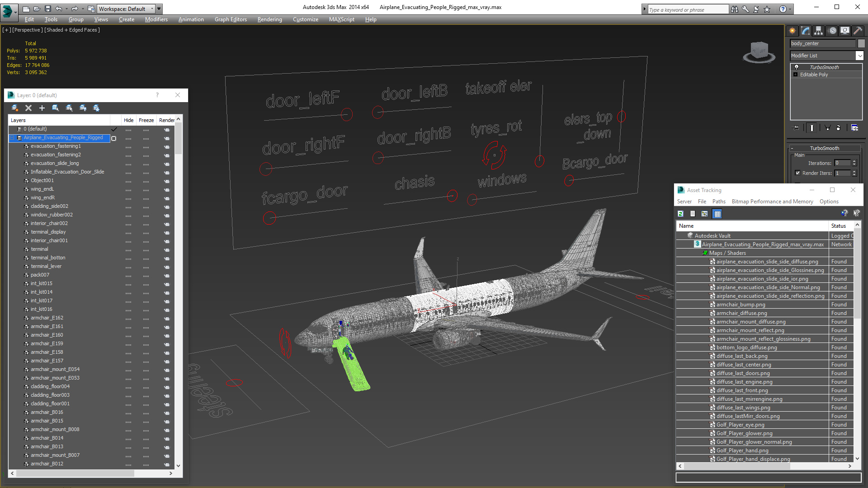
Task: Click the body_center object color swatch
Action: click(861, 43)
